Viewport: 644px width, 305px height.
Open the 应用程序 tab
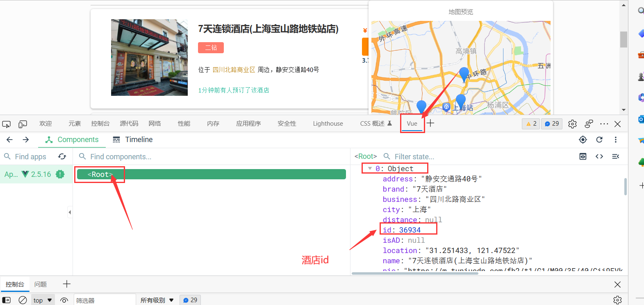pos(248,124)
